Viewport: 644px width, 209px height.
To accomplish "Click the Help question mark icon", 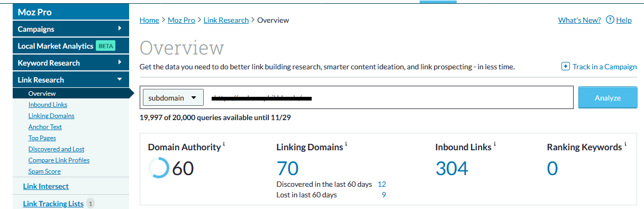I will pyautogui.click(x=610, y=20).
